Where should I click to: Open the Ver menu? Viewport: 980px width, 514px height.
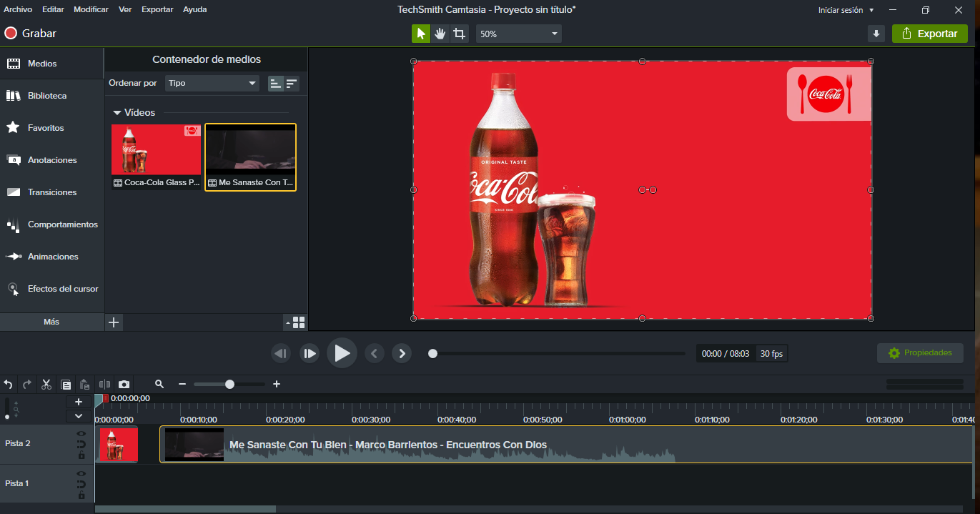coord(125,9)
